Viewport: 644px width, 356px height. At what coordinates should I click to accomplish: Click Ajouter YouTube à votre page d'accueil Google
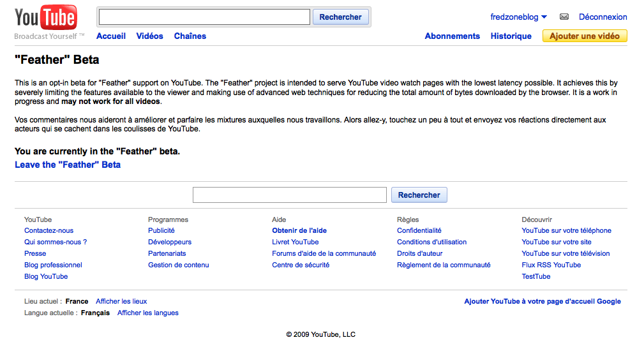point(543,301)
